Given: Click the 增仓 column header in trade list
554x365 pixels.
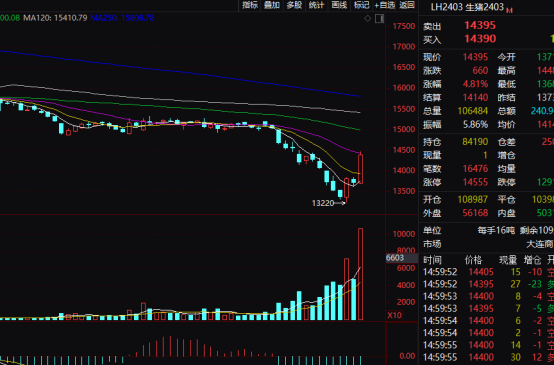Looking at the screenshot, I should click(x=532, y=260).
